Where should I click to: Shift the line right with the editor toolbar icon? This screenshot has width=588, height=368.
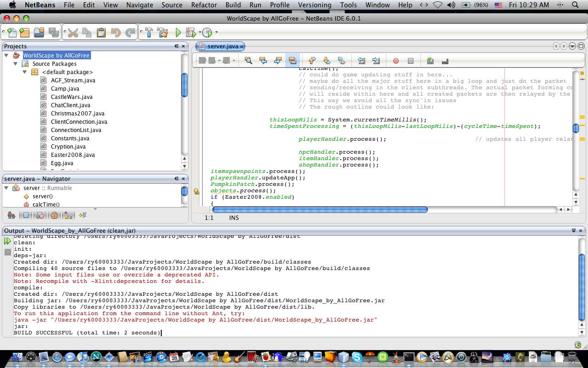[x=376, y=60]
